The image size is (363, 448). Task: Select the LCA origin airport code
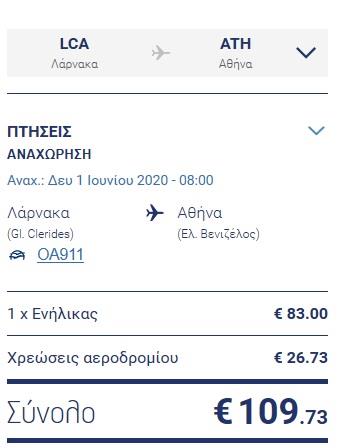point(74,44)
